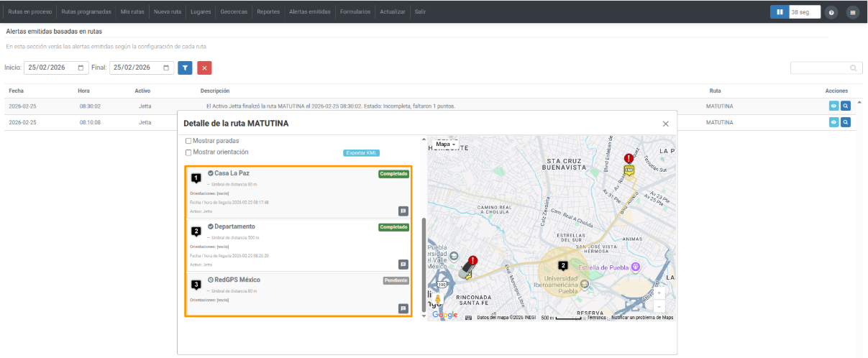Open calendar picker of the Inicio date
868x358 pixels.
tap(81, 68)
